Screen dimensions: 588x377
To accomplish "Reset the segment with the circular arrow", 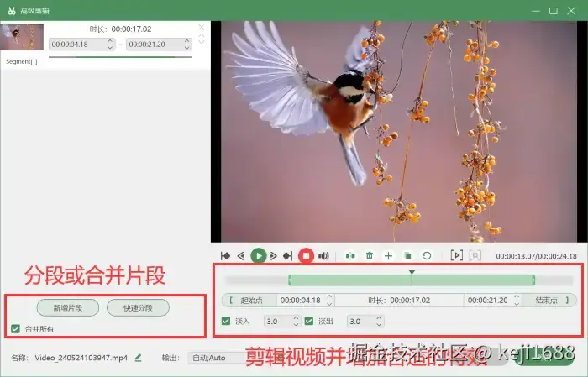I will [x=427, y=256].
